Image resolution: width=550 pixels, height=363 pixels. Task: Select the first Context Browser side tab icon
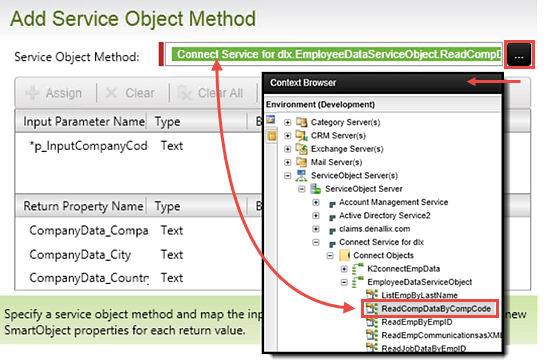[x=271, y=120]
